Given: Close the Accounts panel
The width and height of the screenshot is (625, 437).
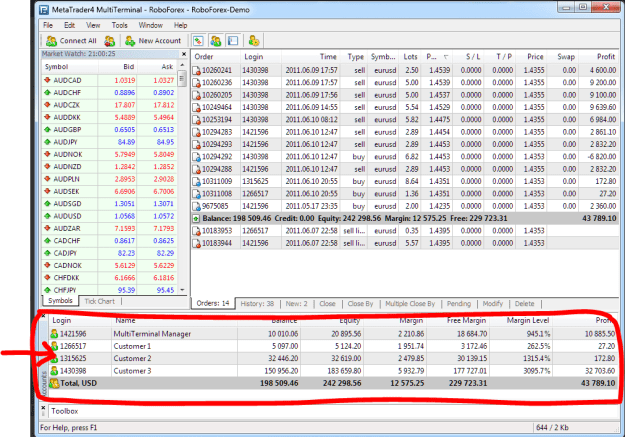Looking at the screenshot, I should (43, 315).
